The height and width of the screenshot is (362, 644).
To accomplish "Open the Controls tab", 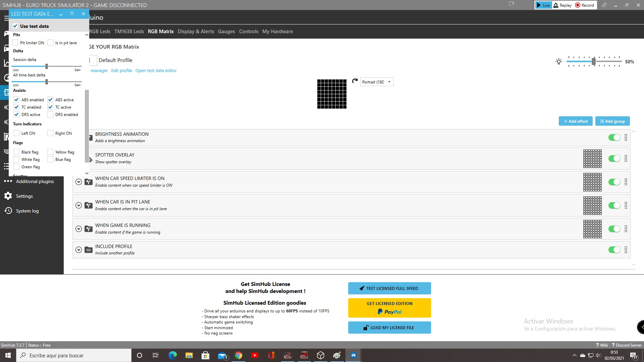I will [x=249, y=31].
